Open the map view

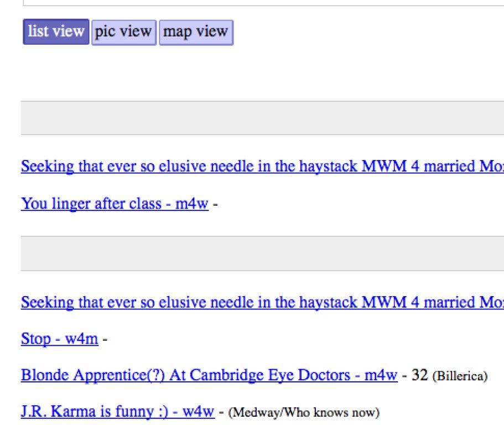(196, 32)
